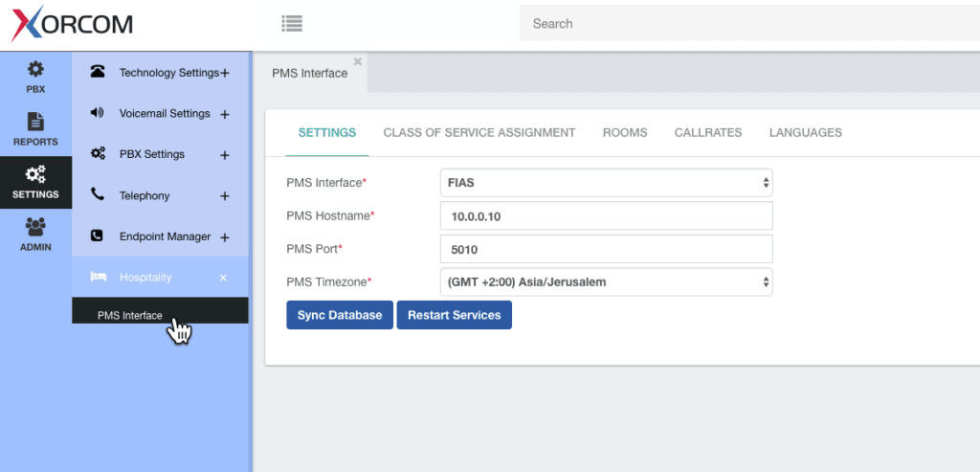This screenshot has width=980, height=472.
Task: Switch to the Rooms tab
Action: pos(625,132)
